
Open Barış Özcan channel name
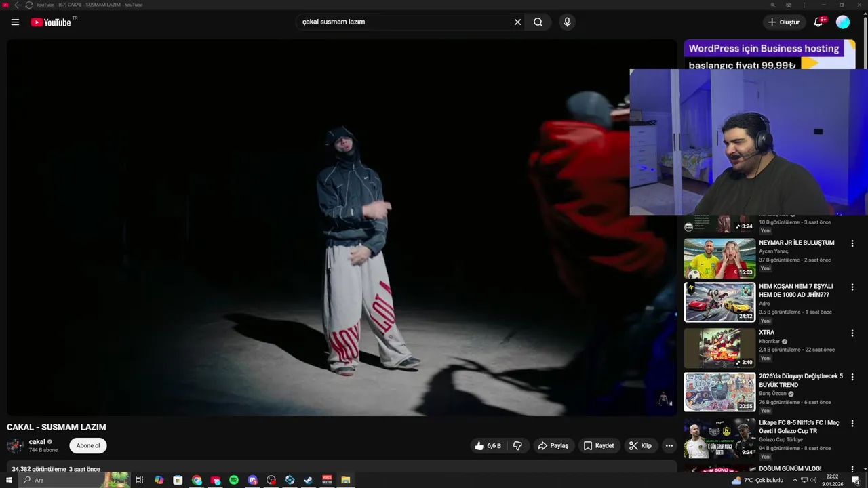click(772, 394)
